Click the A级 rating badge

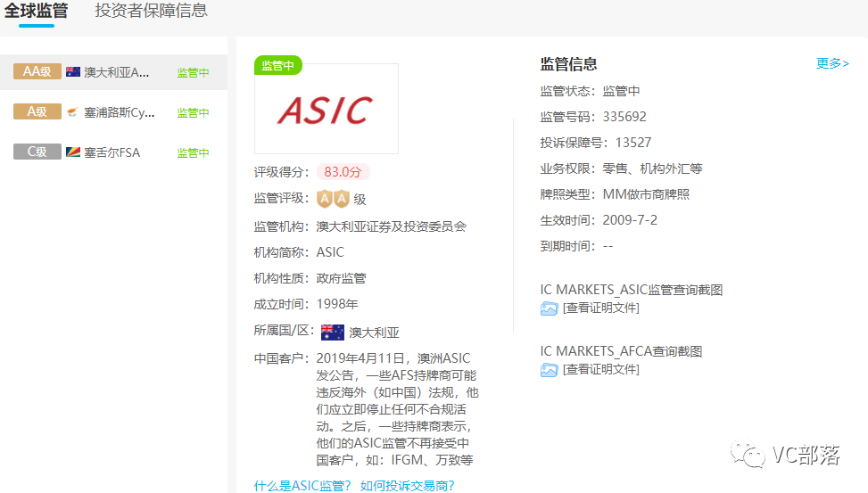(37, 111)
